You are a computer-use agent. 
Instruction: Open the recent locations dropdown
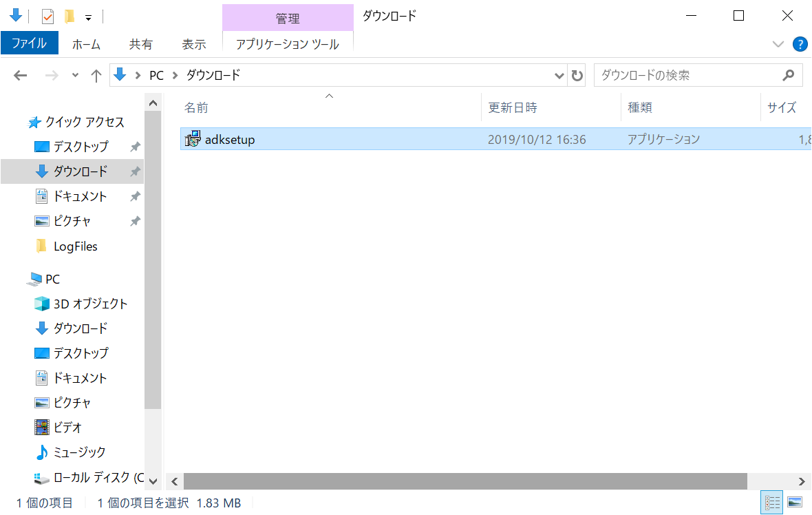click(x=75, y=76)
